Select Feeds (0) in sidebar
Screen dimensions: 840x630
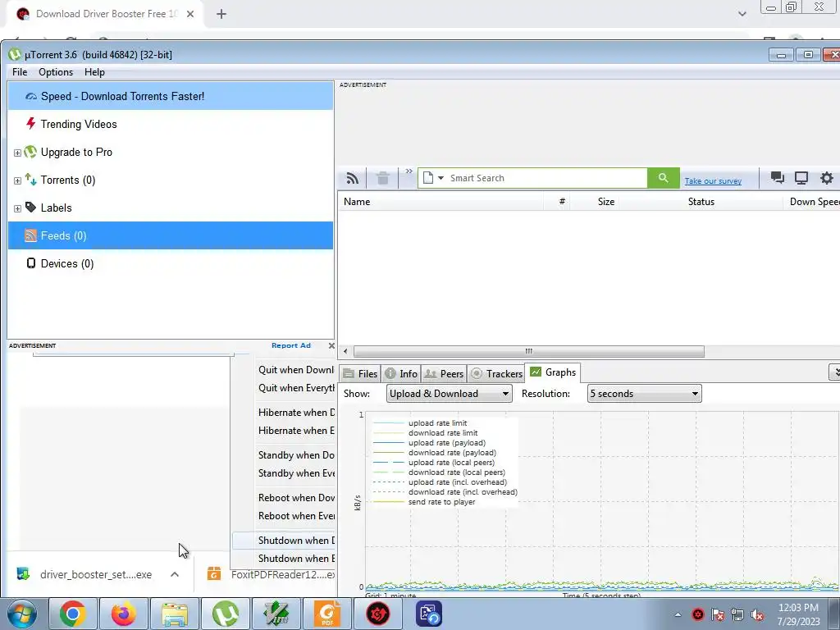point(171,235)
